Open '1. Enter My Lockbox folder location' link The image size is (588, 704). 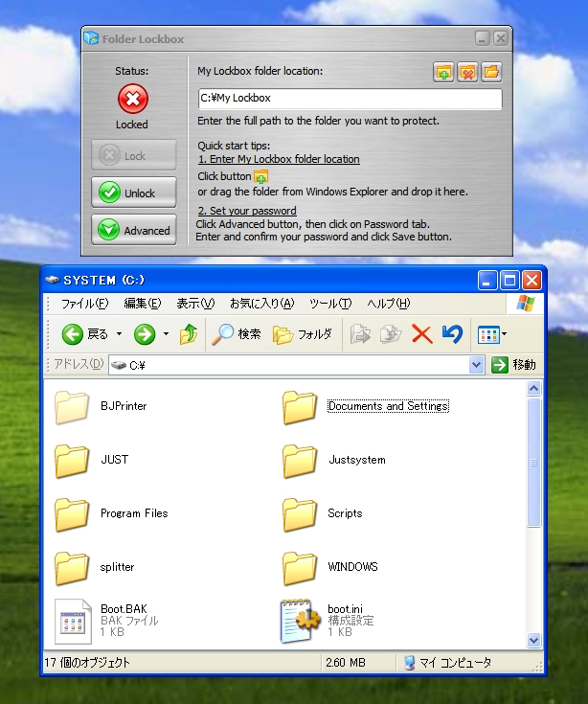click(279, 159)
